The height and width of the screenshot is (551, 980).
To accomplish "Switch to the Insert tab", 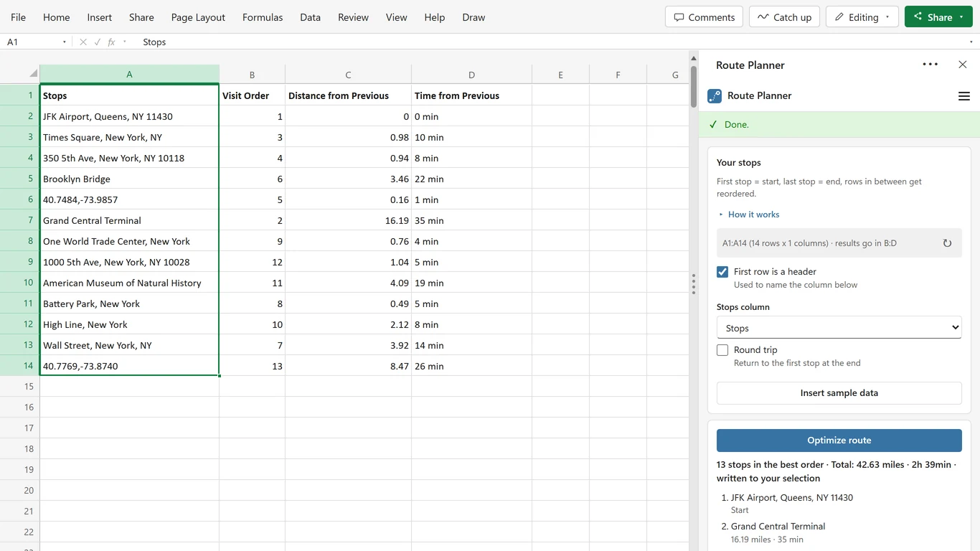I will [100, 17].
